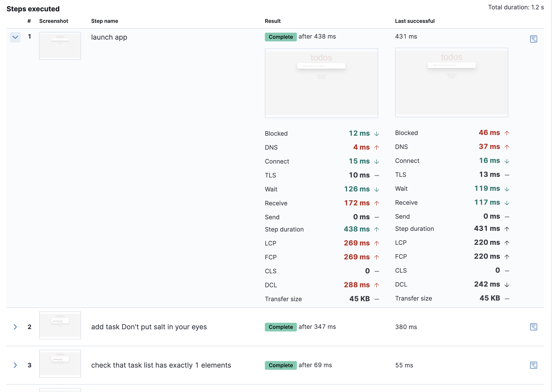The image size is (555, 392).
Task: Select 'add task Don't put salt in your eyes'
Action: point(149,327)
